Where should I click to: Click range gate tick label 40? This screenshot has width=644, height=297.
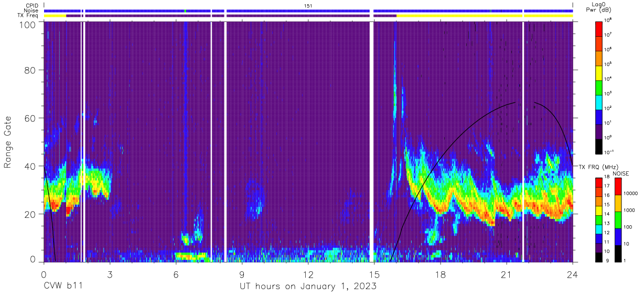coord(31,166)
